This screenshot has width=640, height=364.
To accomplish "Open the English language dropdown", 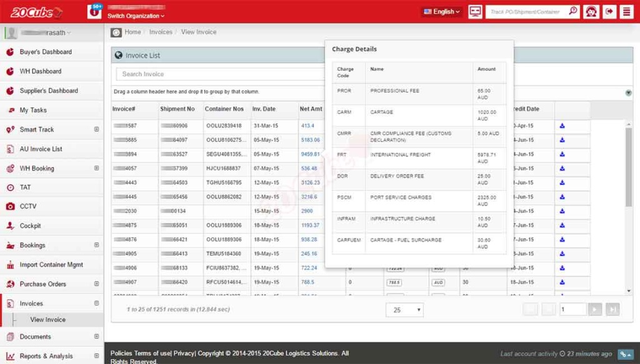I will click(x=442, y=12).
